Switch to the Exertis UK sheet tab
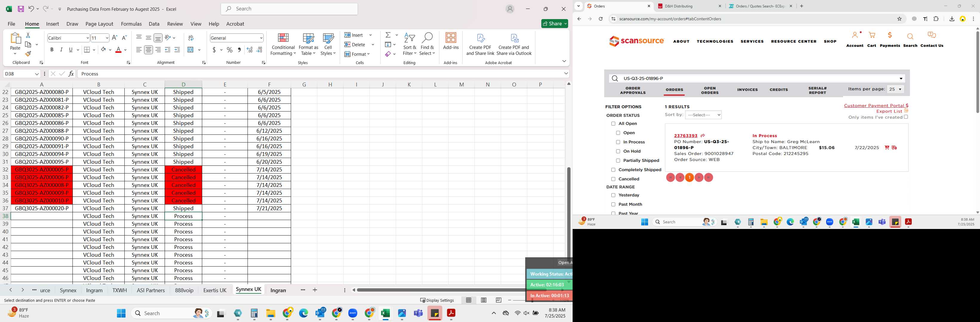 pos(214,290)
